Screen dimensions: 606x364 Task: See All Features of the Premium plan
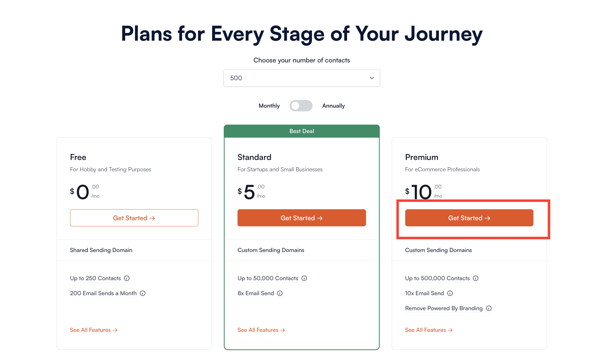tap(429, 330)
